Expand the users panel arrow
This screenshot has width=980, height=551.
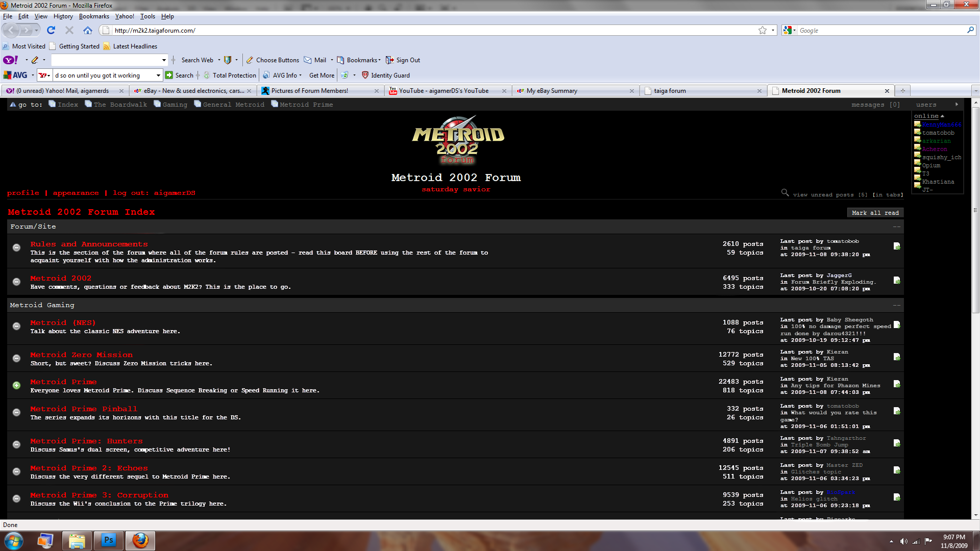pos(957,105)
